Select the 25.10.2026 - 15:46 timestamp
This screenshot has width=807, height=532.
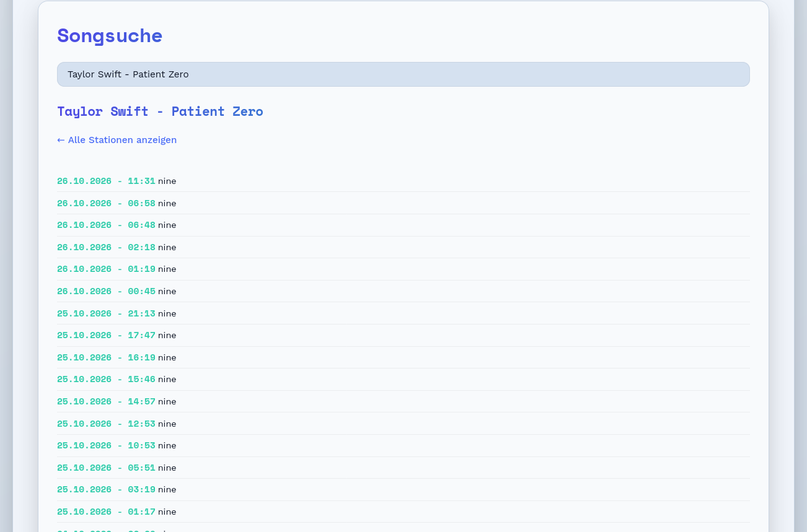tap(106, 379)
